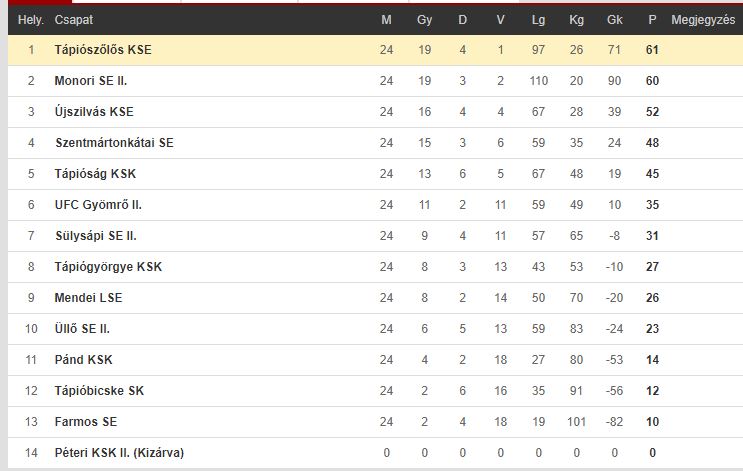This screenshot has width=743, height=471.
Task: Click the Hely. position column header
Action: pos(31,20)
